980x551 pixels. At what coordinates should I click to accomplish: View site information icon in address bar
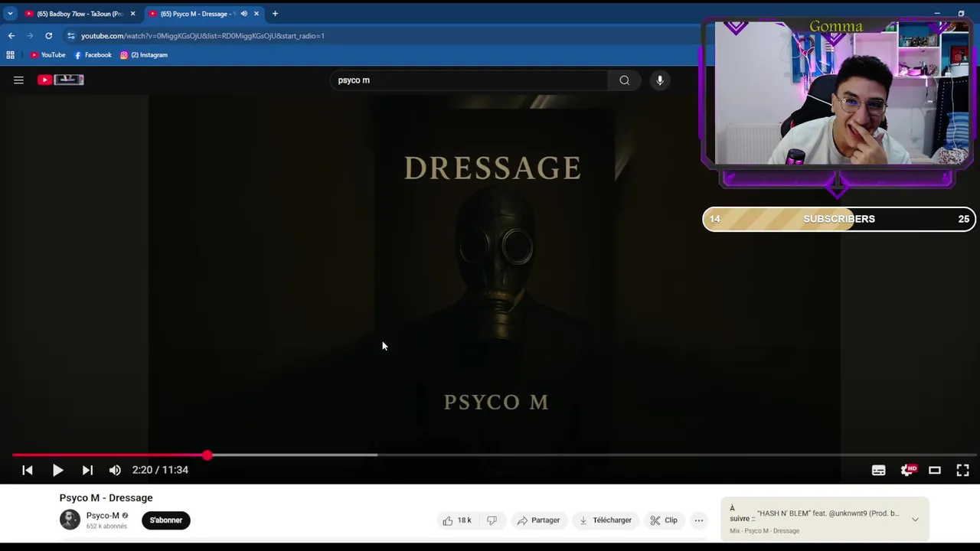coord(71,36)
